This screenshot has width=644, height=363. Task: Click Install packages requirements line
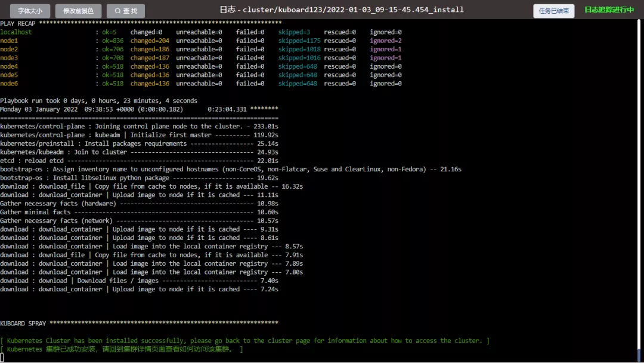click(139, 143)
